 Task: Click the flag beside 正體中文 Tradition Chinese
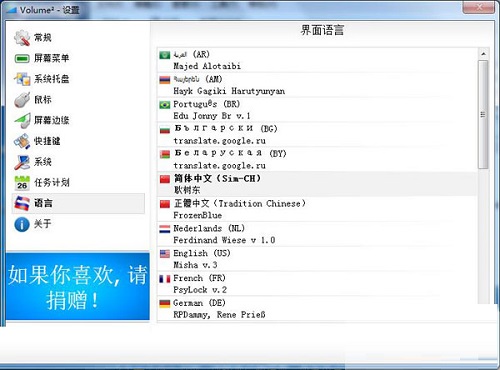click(165, 204)
